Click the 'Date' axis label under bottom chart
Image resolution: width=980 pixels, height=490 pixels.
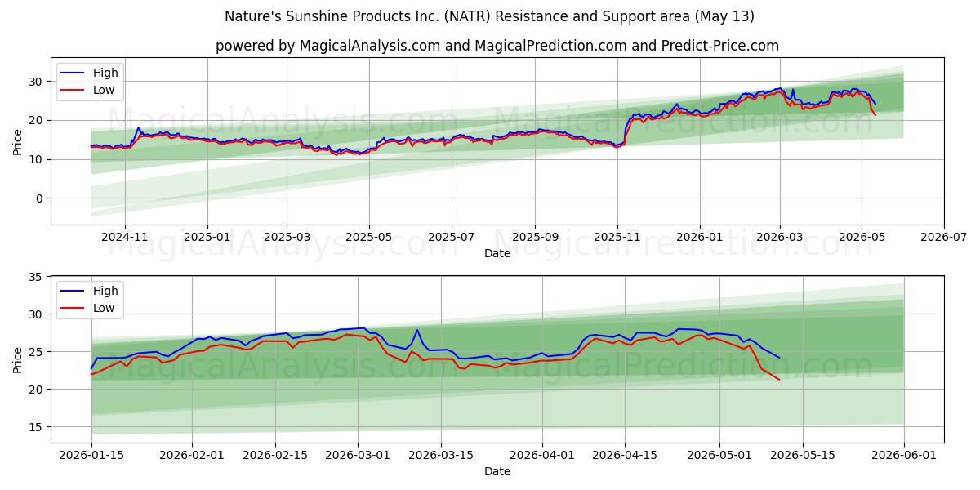(497, 471)
